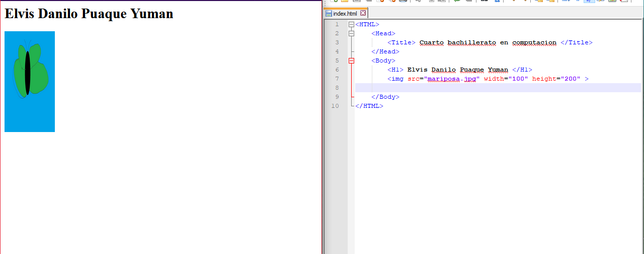
Task: Click the opening <H1> tag on line 6
Action: tap(395, 70)
